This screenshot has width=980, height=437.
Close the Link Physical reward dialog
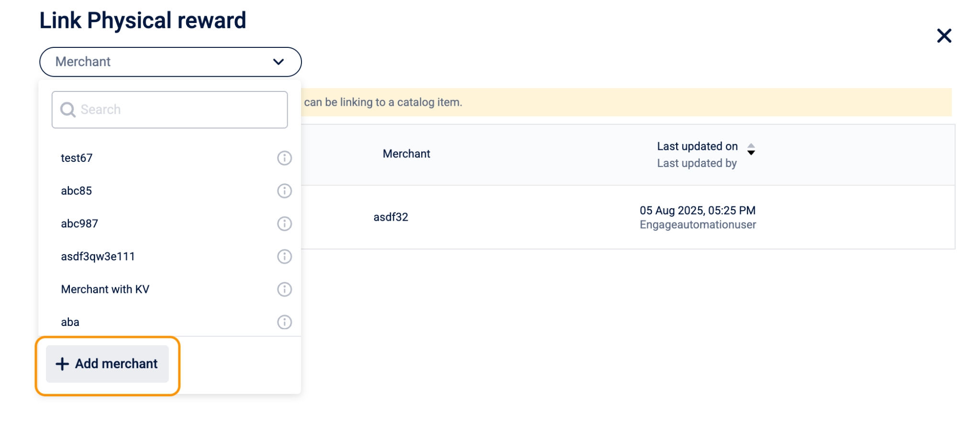click(944, 35)
